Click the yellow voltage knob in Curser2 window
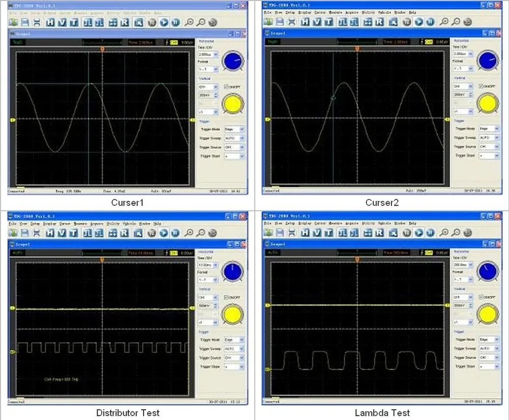The height and width of the screenshot is (420, 509). (488, 103)
